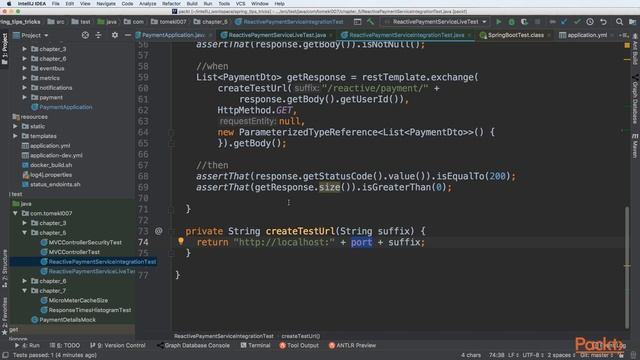The height and width of the screenshot is (360, 640).
Task: Run with coverage from the toolbar
Action: 524,22
